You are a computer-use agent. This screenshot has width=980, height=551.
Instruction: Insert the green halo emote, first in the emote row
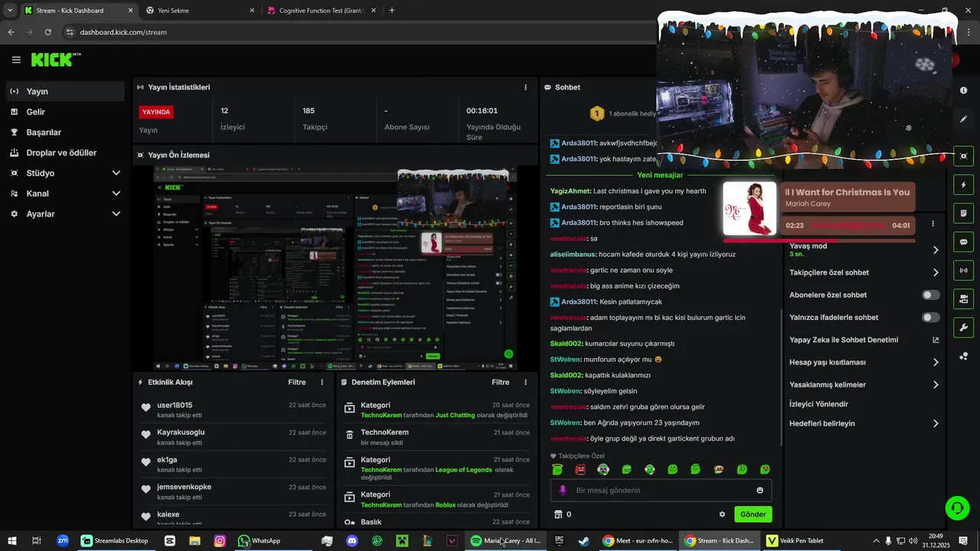(557, 469)
